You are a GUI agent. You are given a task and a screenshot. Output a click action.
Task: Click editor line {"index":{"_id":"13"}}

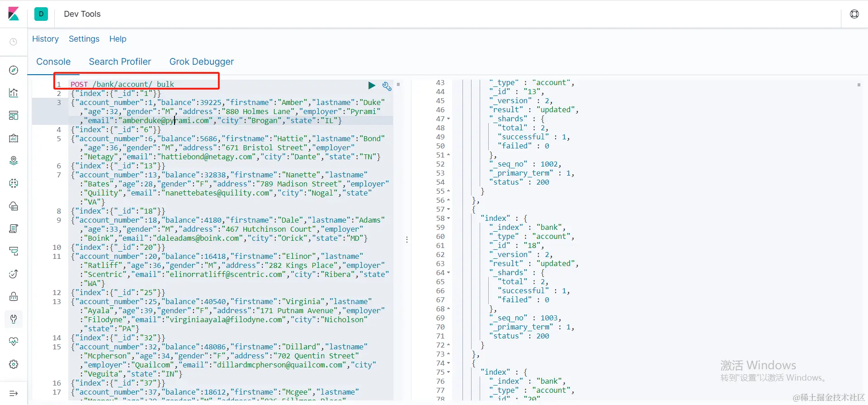[x=118, y=166]
